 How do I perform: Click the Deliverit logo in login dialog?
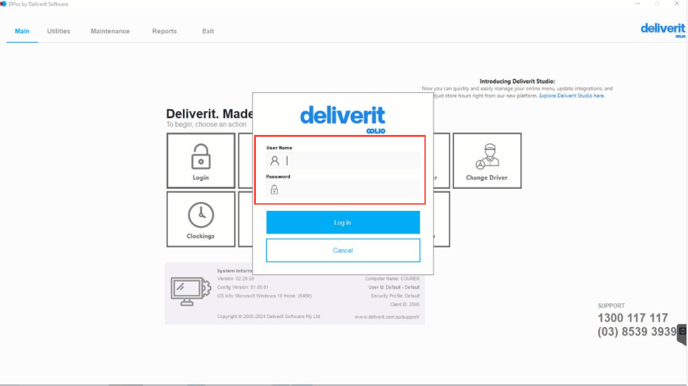343,119
